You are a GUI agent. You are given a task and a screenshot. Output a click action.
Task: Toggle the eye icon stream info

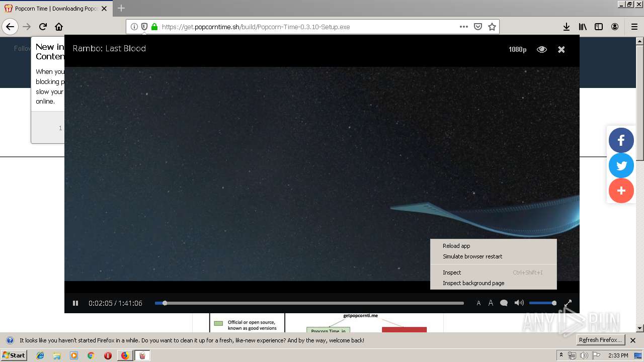[x=542, y=49]
